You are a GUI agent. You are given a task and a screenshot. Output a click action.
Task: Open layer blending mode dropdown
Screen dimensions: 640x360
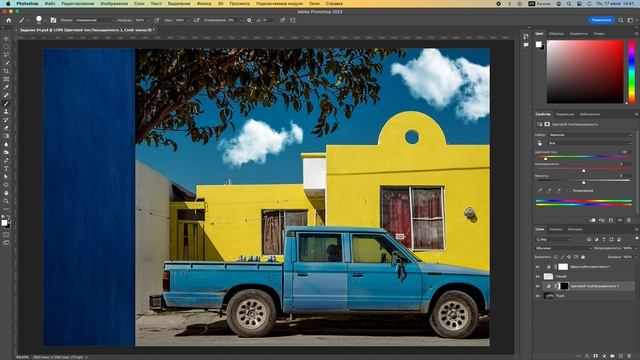pos(563,248)
